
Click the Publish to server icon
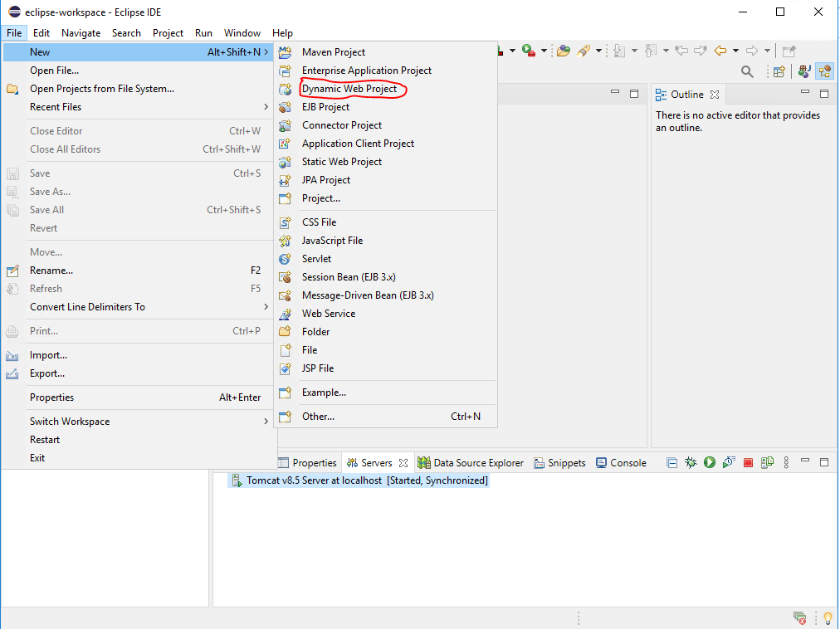[x=767, y=462]
